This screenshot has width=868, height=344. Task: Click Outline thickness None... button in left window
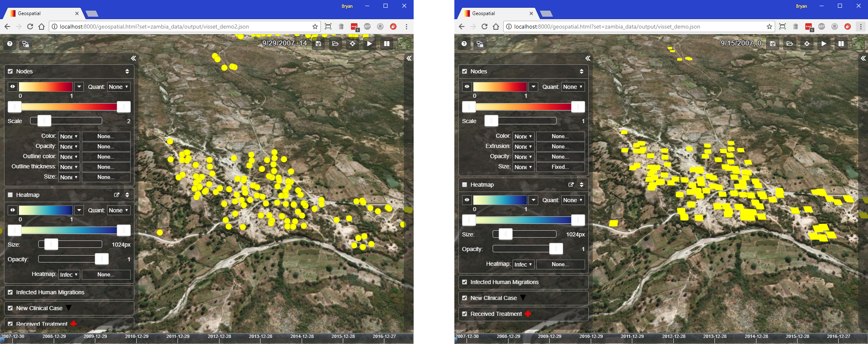106,167
